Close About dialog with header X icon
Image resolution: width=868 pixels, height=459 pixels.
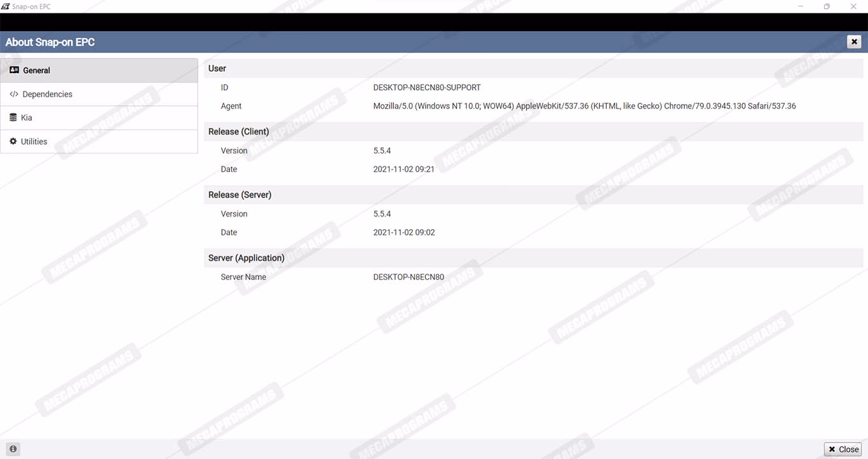coord(854,42)
